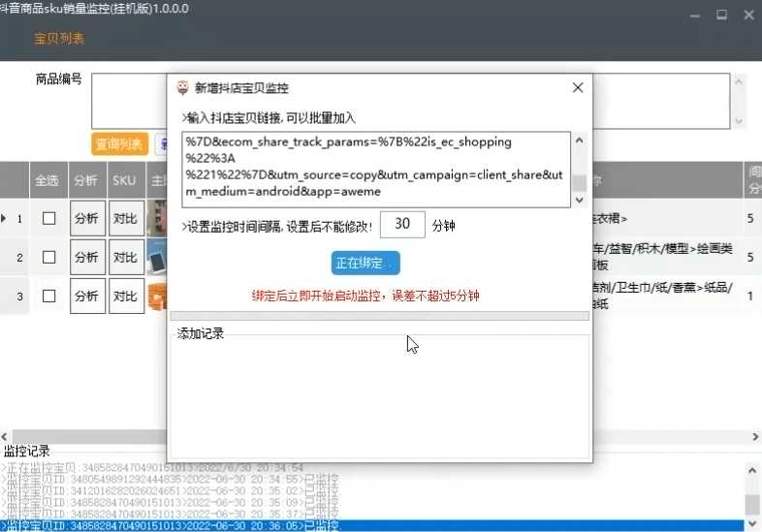Select row number 1 in table
This screenshot has width=762, height=532.
19,219
